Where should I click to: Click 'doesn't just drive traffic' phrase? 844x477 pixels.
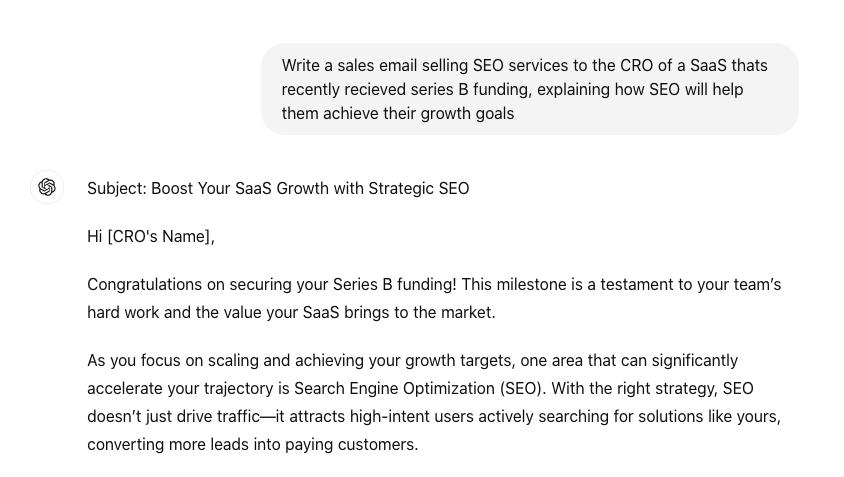pos(174,416)
